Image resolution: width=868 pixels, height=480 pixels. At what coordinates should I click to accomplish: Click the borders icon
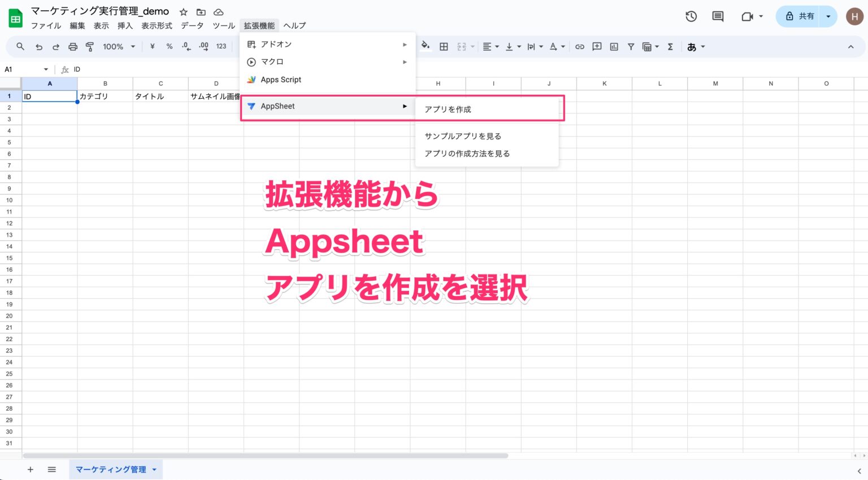(444, 46)
